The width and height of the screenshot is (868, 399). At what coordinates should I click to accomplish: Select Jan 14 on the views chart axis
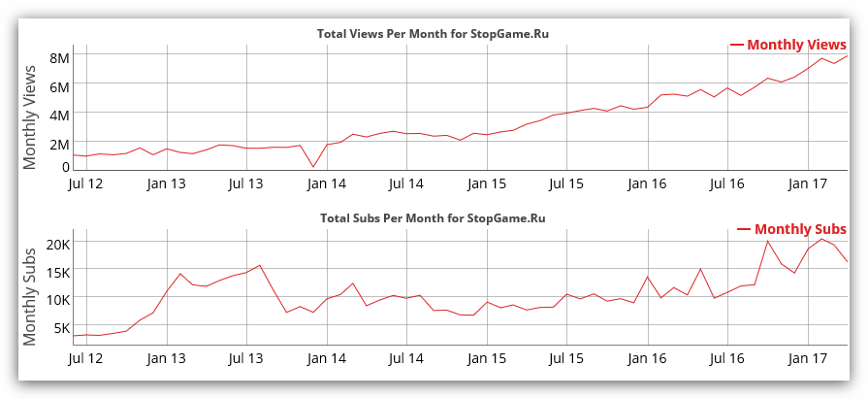click(x=327, y=183)
